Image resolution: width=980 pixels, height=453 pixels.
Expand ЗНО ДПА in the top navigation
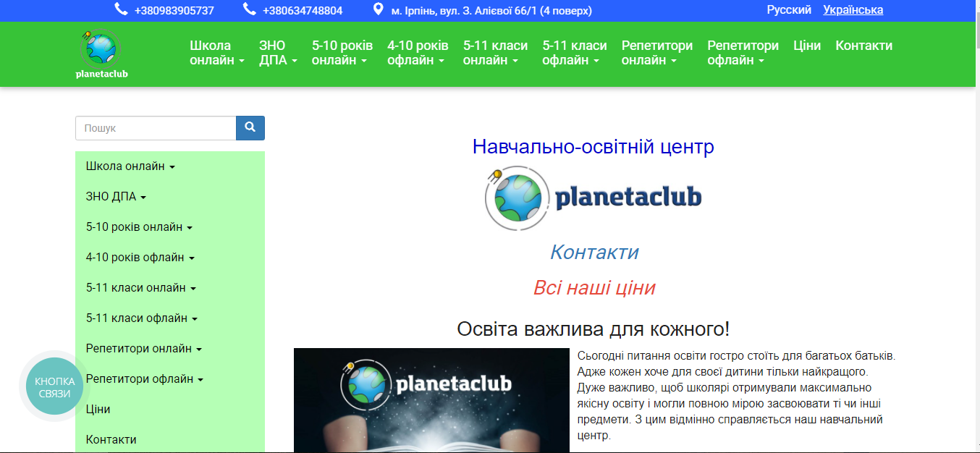(278, 53)
